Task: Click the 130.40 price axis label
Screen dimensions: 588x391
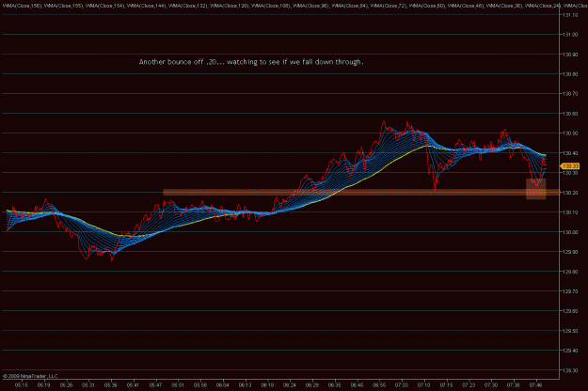Action: click(570, 153)
